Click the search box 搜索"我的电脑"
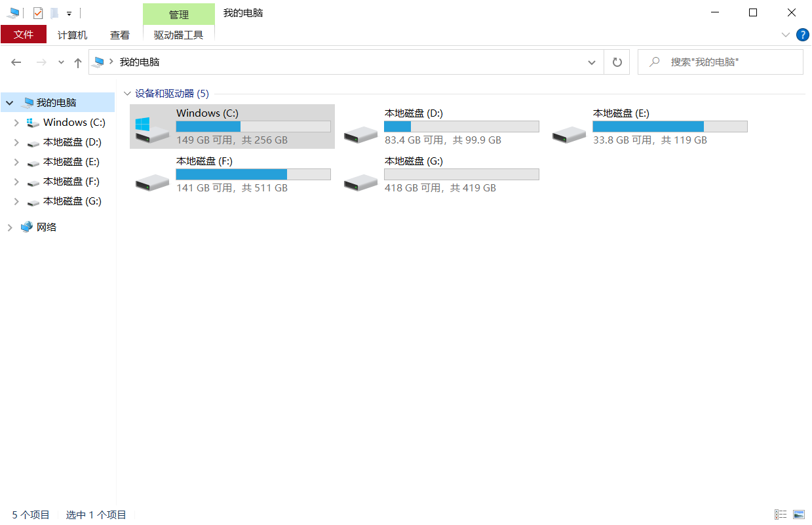The width and height of the screenshot is (812, 525). click(x=720, y=62)
